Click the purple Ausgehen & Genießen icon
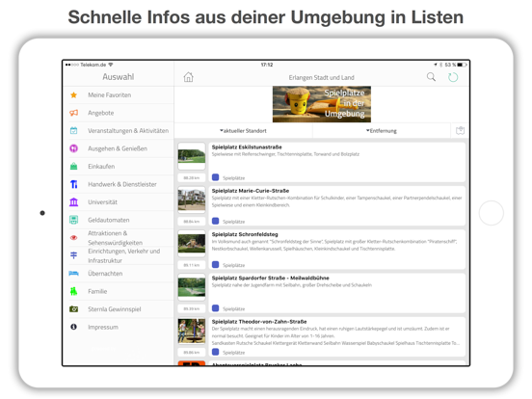This screenshot has height=399, width=532. [x=73, y=148]
